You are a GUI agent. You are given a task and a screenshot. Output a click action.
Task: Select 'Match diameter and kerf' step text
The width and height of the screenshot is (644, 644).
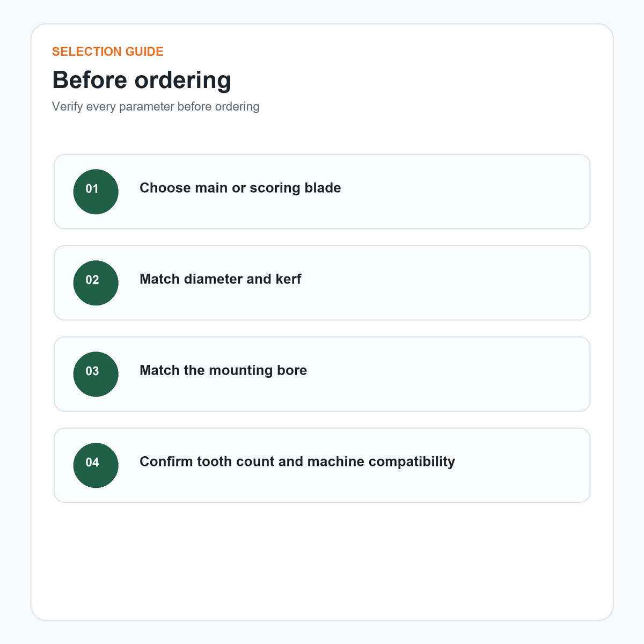(220, 279)
